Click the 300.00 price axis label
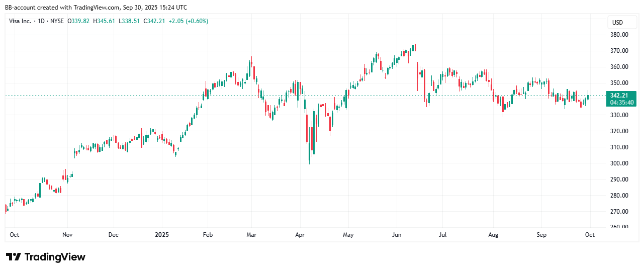 point(619,163)
